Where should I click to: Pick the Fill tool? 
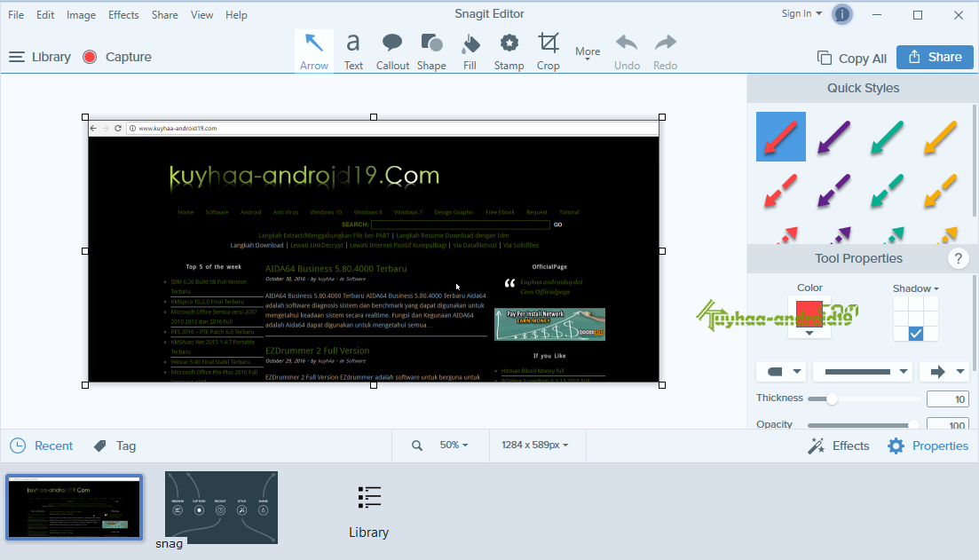470,51
